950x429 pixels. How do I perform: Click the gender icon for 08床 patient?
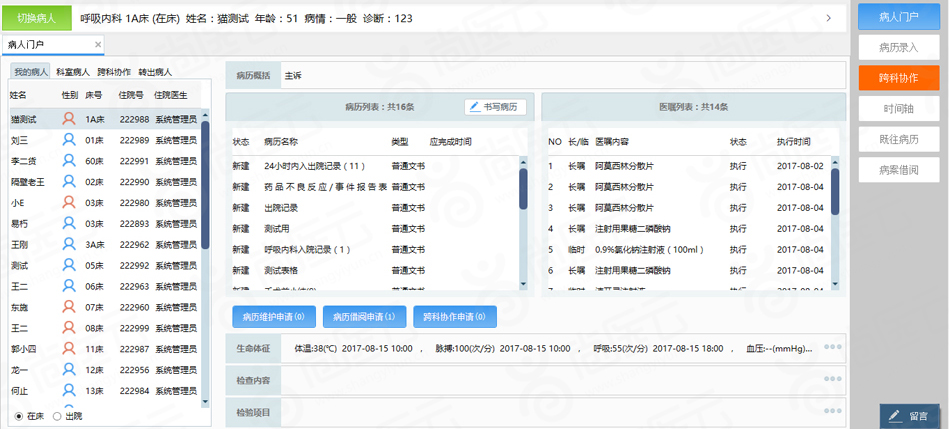[70, 328]
